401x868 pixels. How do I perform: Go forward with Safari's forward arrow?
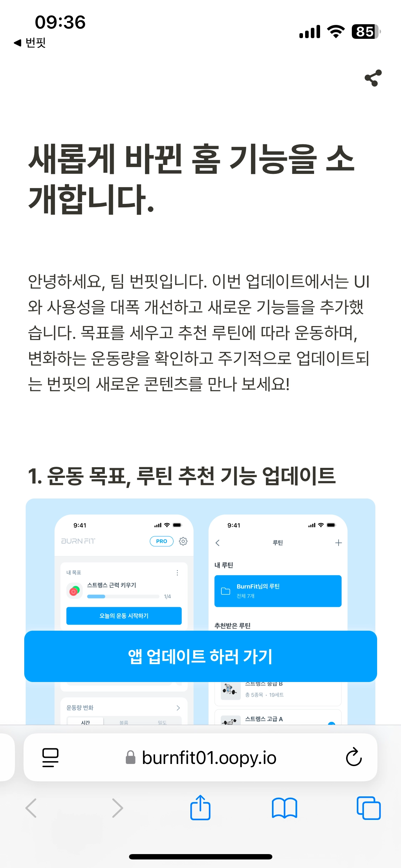pyautogui.click(x=118, y=808)
